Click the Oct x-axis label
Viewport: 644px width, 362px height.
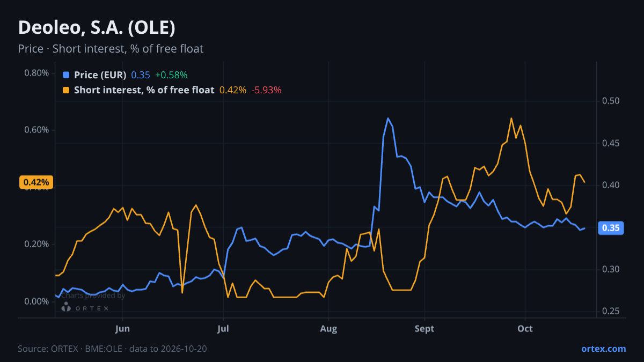coord(525,328)
